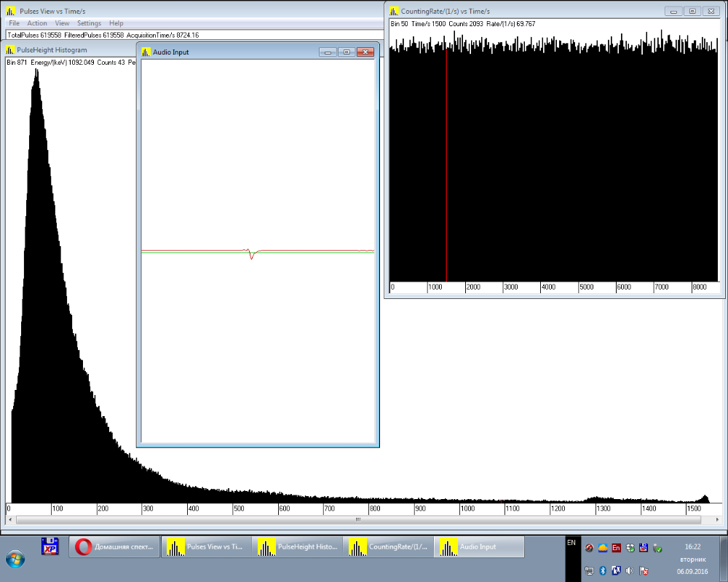Open the Action menu
728x582 pixels.
[37, 23]
